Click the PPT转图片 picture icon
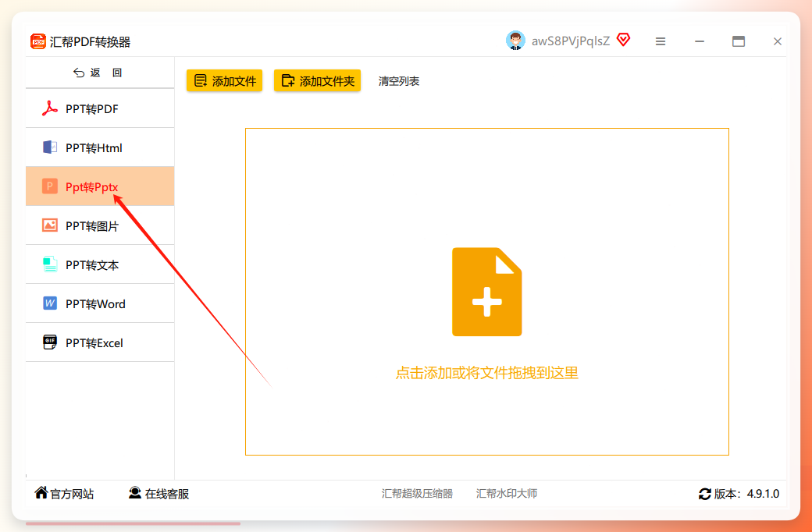 point(50,225)
